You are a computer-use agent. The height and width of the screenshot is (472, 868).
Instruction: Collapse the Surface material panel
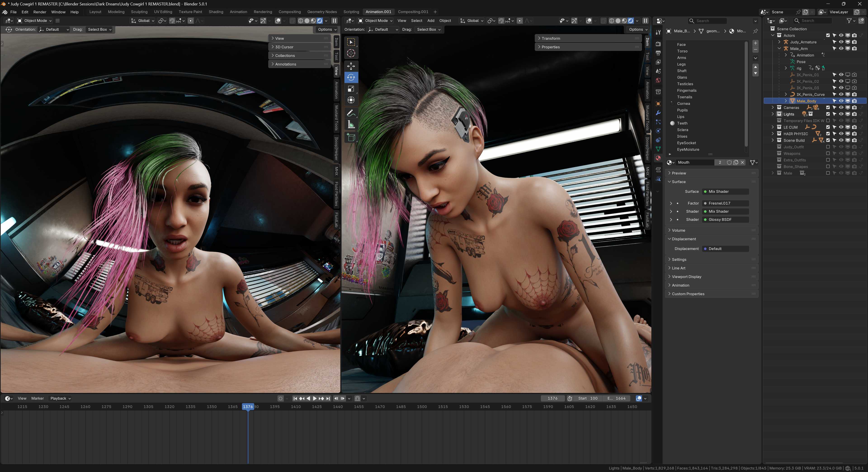point(712,182)
